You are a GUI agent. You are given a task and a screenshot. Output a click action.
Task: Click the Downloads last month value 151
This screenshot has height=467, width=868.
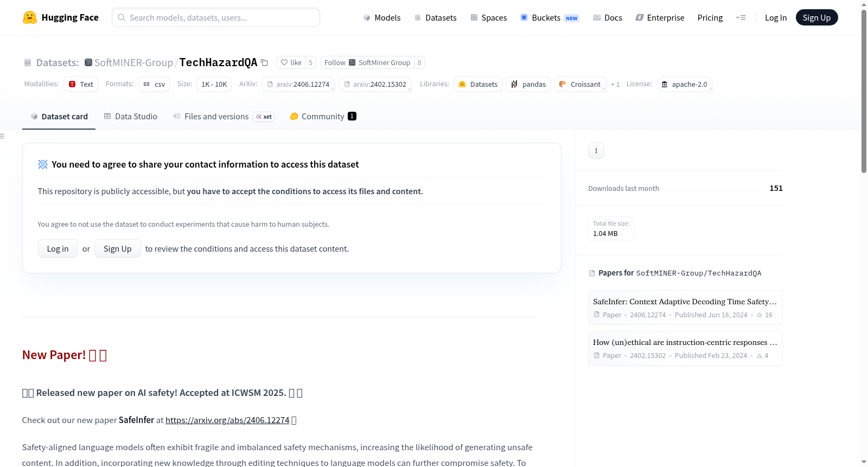pyautogui.click(x=776, y=188)
